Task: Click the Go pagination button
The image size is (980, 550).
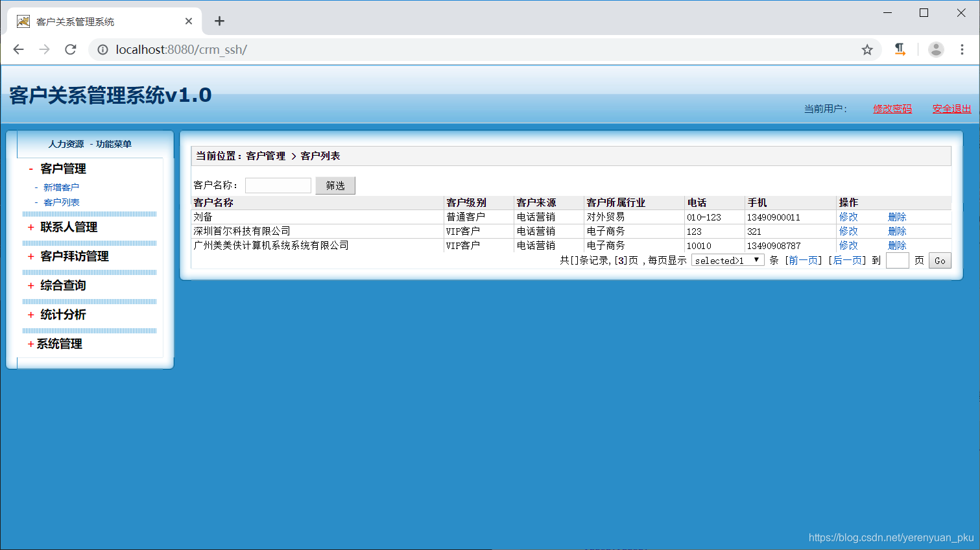Action: click(940, 260)
